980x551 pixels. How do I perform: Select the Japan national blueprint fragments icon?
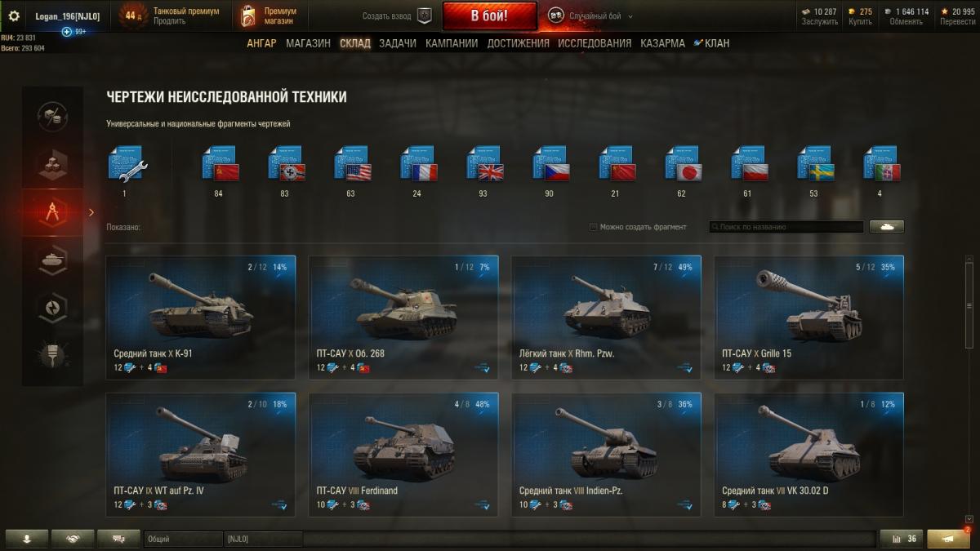pyautogui.click(x=683, y=163)
